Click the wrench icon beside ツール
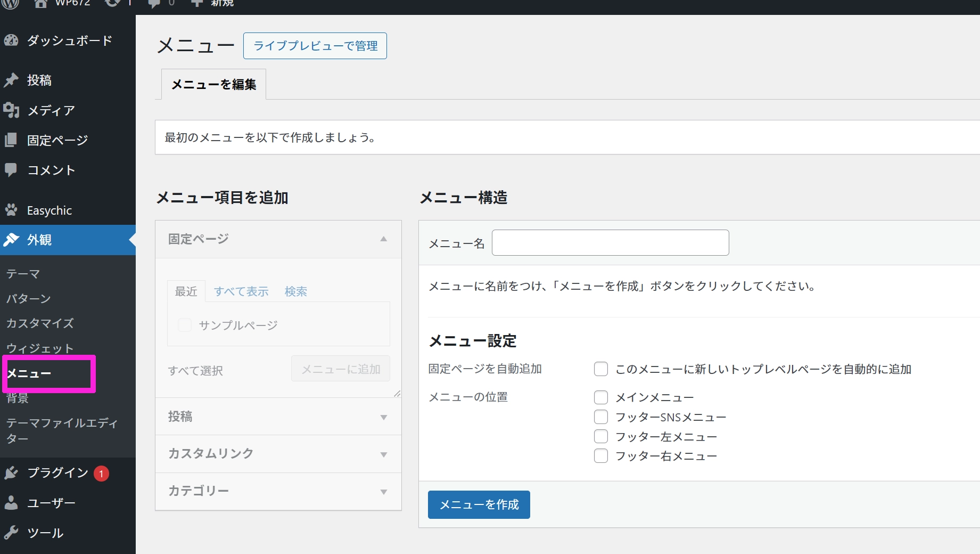The width and height of the screenshot is (980, 554). (x=11, y=533)
